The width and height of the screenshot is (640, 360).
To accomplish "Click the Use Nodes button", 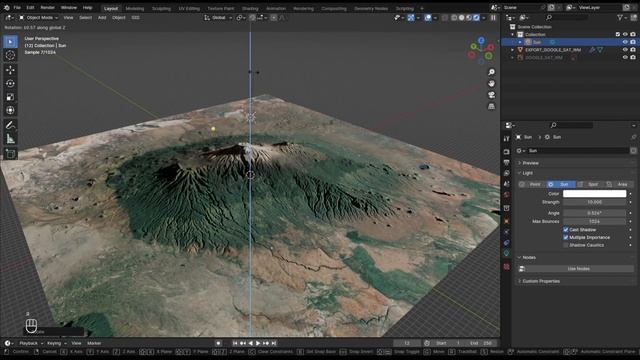I will pyautogui.click(x=578, y=269).
